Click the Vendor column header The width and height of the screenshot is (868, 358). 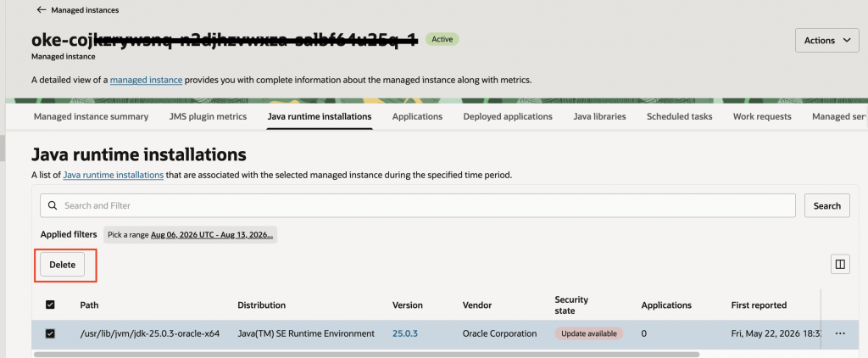477,305
